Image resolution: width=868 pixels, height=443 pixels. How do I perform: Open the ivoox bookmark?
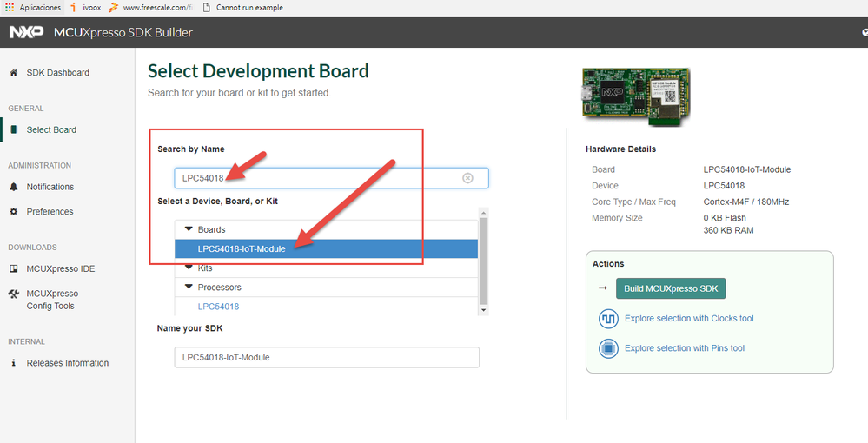click(86, 7)
